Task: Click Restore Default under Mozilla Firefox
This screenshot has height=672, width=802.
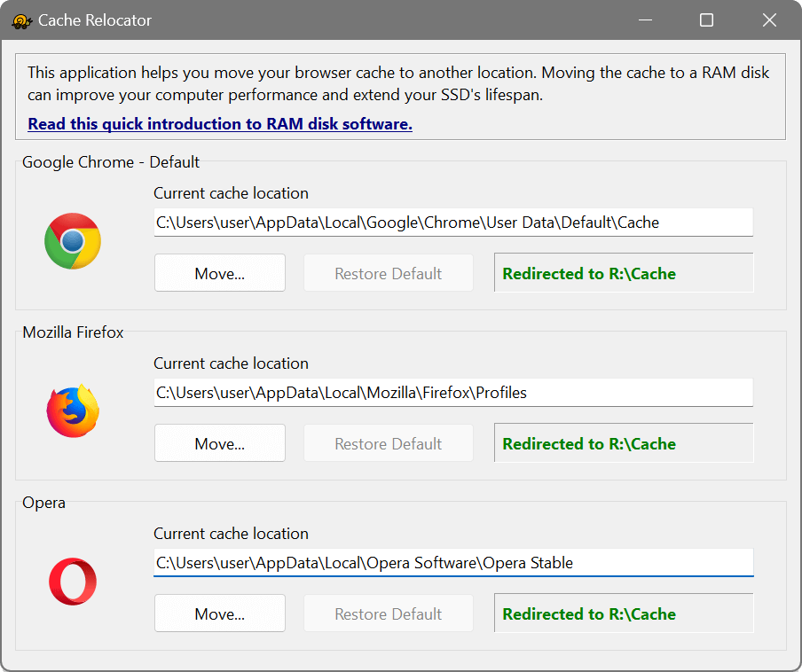Action: tap(389, 443)
